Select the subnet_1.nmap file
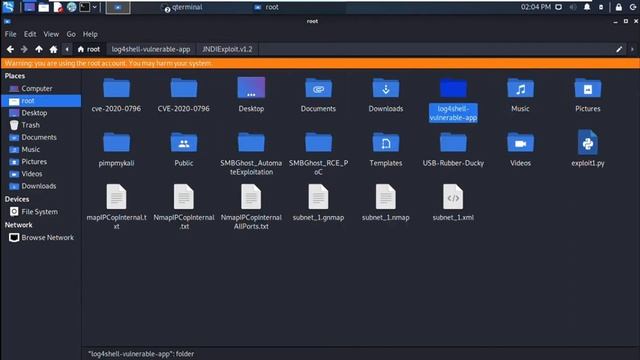 tap(386, 197)
